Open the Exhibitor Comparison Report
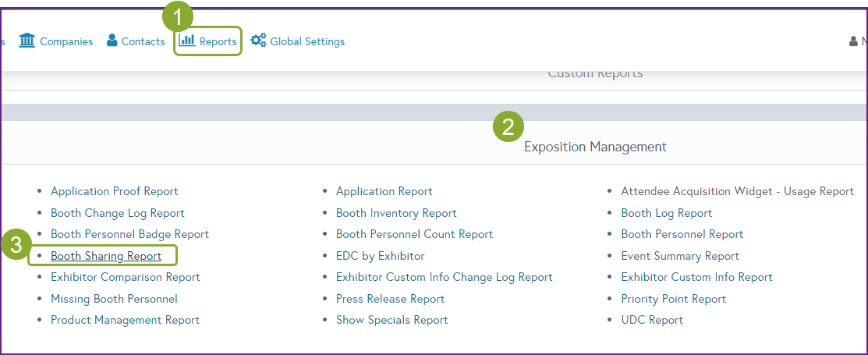This screenshot has height=355, width=868. tap(125, 277)
